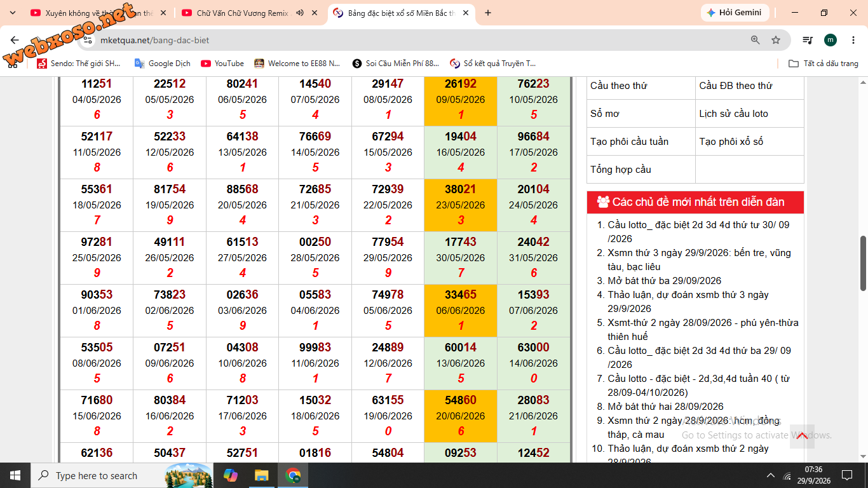The height and width of the screenshot is (488, 868).
Task: Open a new tab with plus button
Action: 488,13
